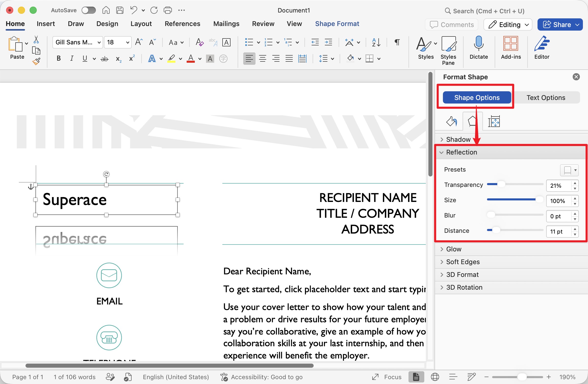Adjust the reflection Distance slider
The height and width of the screenshot is (384, 588).
point(515,230)
